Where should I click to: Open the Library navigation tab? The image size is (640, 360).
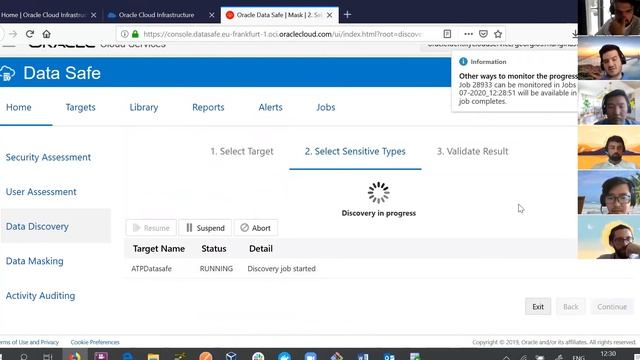click(x=144, y=107)
